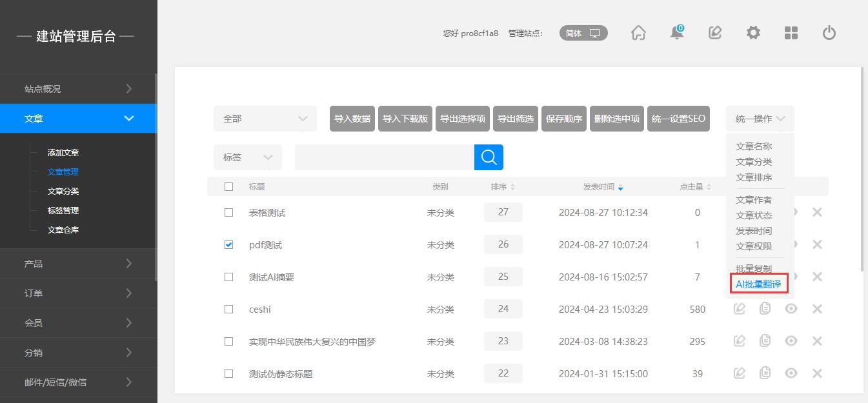This screenshot has width=868, height=403.
Task: Expand the 产品 sidebar section
Action: 78,264
